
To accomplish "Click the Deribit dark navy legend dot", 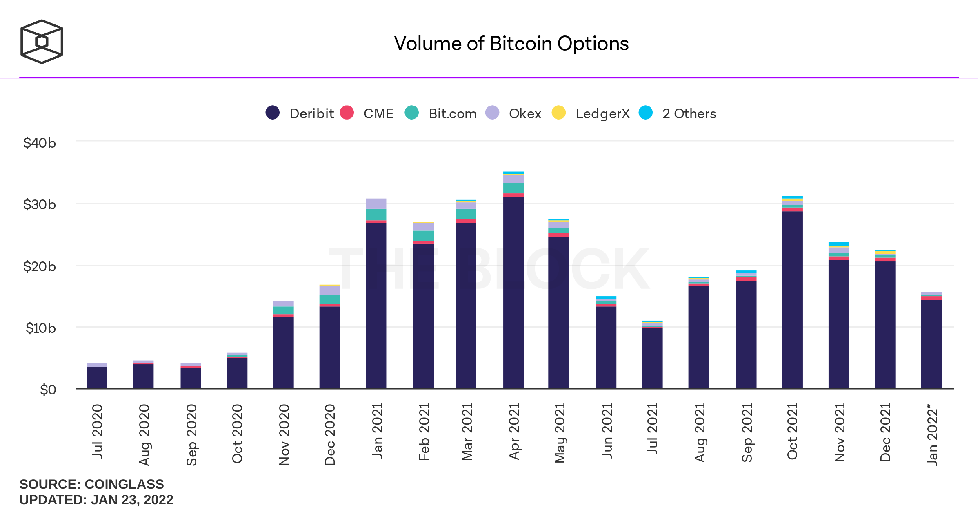I will coord(272,113).
